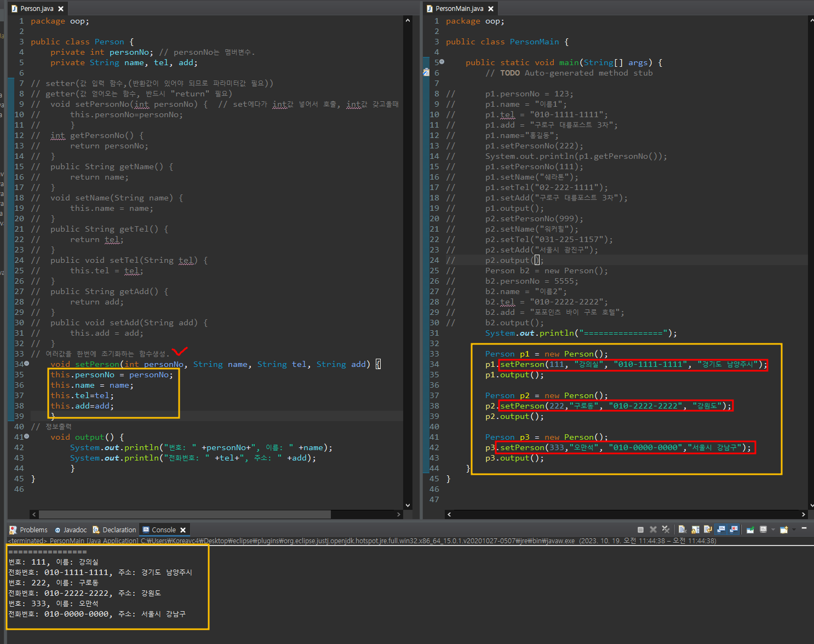This screenshot has height=644, width=814.
Task: Switch to the Declaration tab
Action: coord(114,530)
